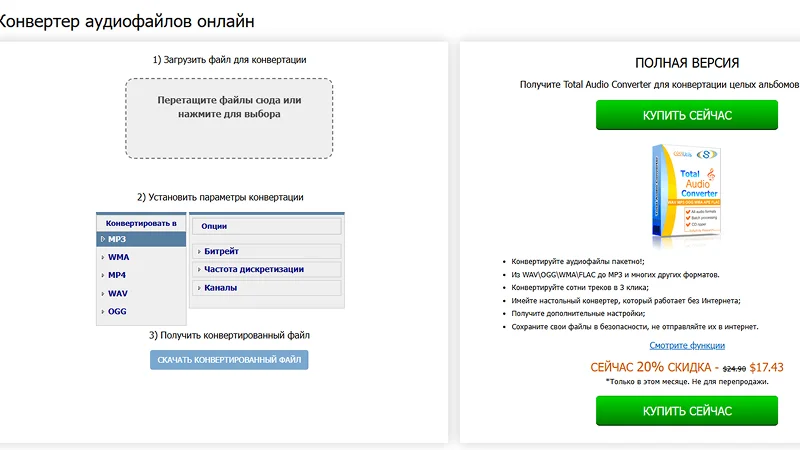
Task: Expand the Частота дискретизации section
Action: point(267,269)
